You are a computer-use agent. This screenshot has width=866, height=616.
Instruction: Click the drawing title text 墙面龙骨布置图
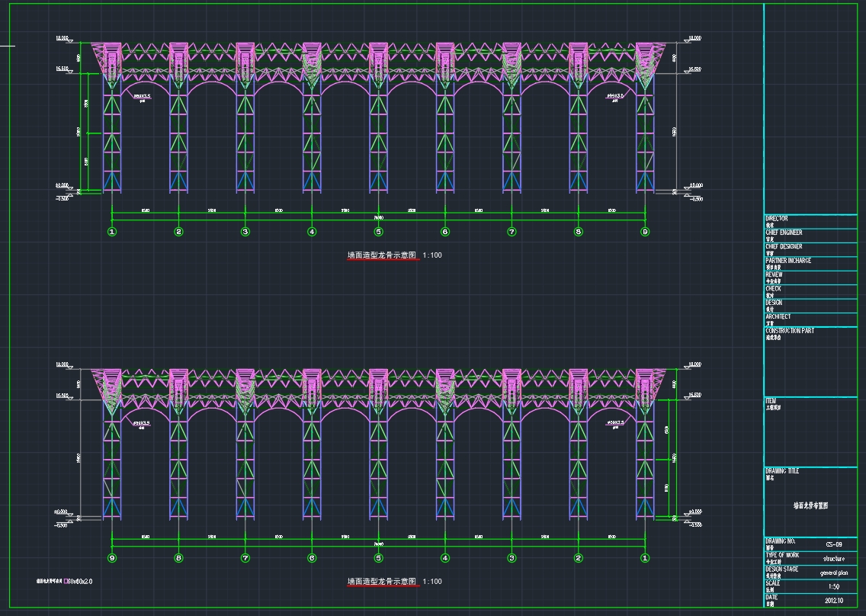tap(811, 505)
